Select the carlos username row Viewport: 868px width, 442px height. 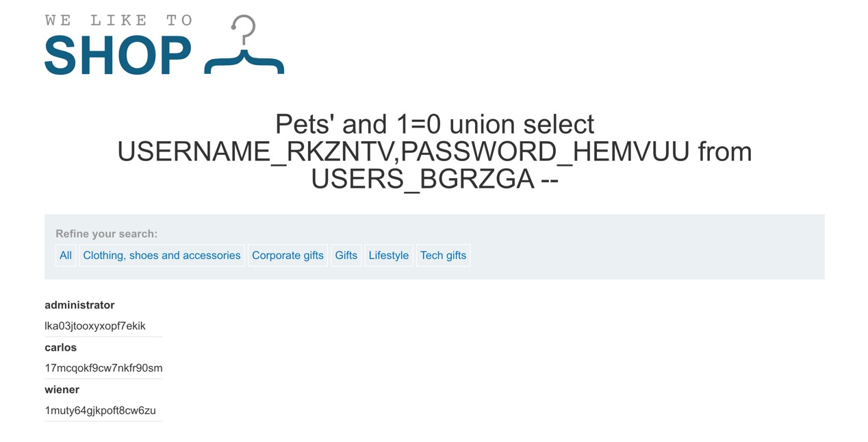click(60, 347)
